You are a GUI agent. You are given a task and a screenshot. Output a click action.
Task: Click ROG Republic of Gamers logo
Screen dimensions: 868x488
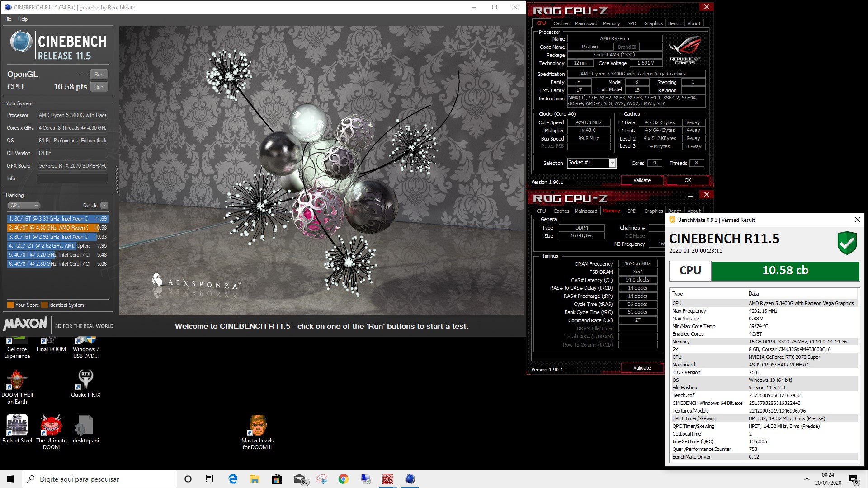pos(685,50)
